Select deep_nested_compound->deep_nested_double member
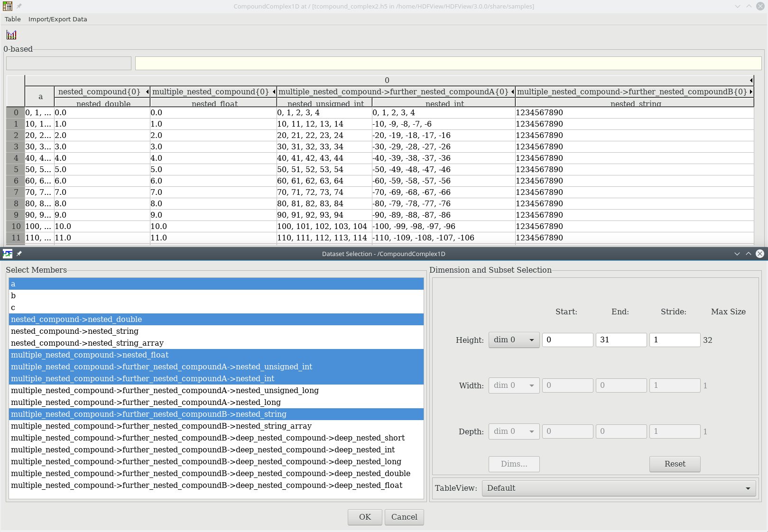Screen dimensions: 768x532 coord(216,474)
